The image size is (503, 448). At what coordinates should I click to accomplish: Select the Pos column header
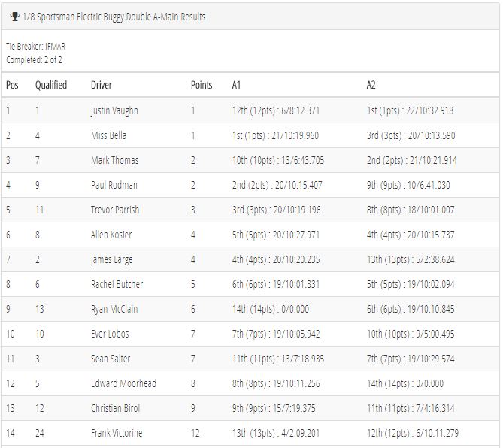click(12, 85)
